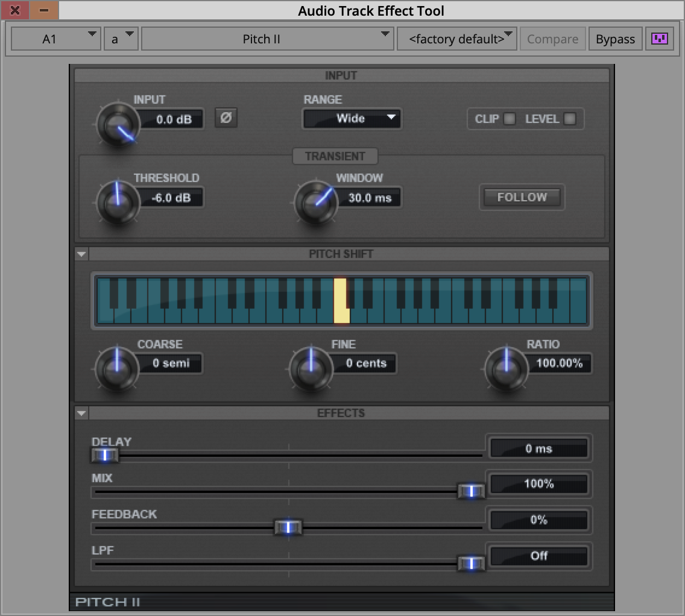
Task: Click the Level indicator light
Action: click(570, 119)
